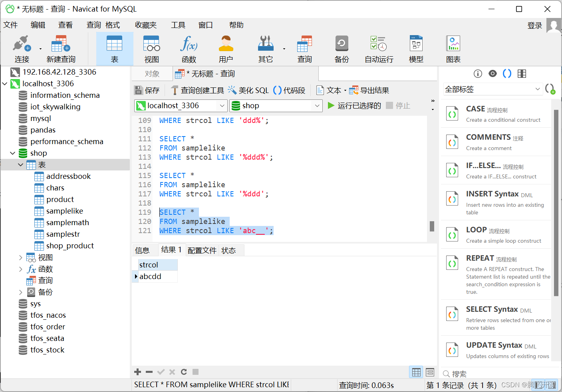562x392 pixels.
Task: Open the 备份 backup toolbar icon
Action: click(342, 49)
